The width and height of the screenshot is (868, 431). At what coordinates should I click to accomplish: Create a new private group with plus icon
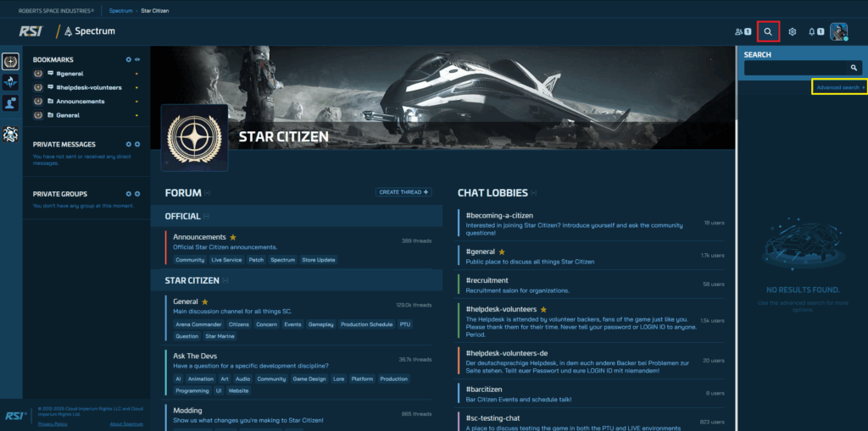point(137,194)
